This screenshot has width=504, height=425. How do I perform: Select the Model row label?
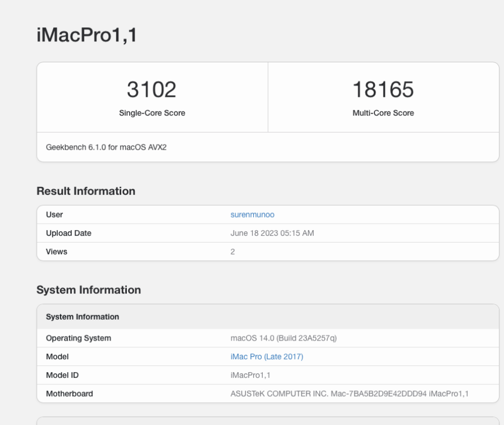[57, 356]
